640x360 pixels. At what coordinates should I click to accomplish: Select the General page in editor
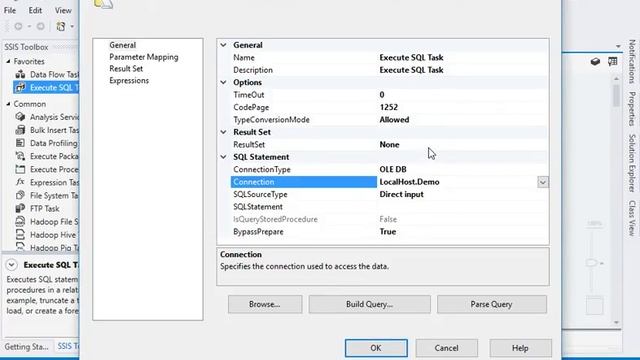(122, 45)
